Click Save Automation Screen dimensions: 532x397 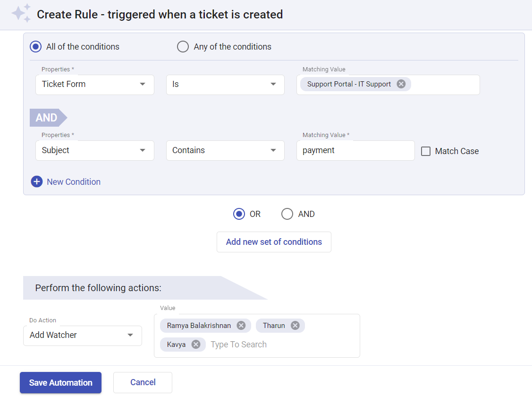coord(60,382)
